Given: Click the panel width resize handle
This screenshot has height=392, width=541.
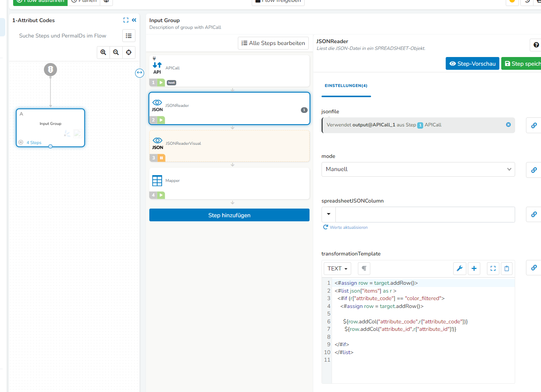Looking at the screenshot, I should tap(140, 73).
